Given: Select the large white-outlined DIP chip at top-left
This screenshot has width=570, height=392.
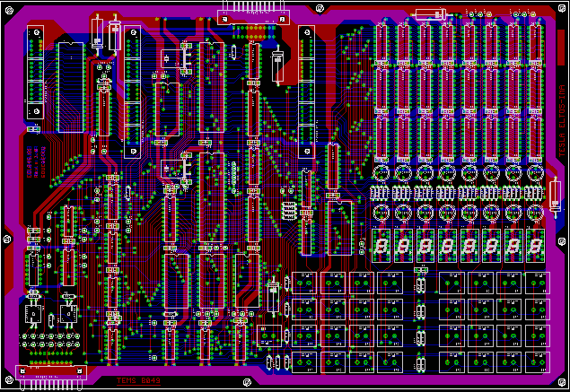Looking at the screenshot, I should point(70,86).
